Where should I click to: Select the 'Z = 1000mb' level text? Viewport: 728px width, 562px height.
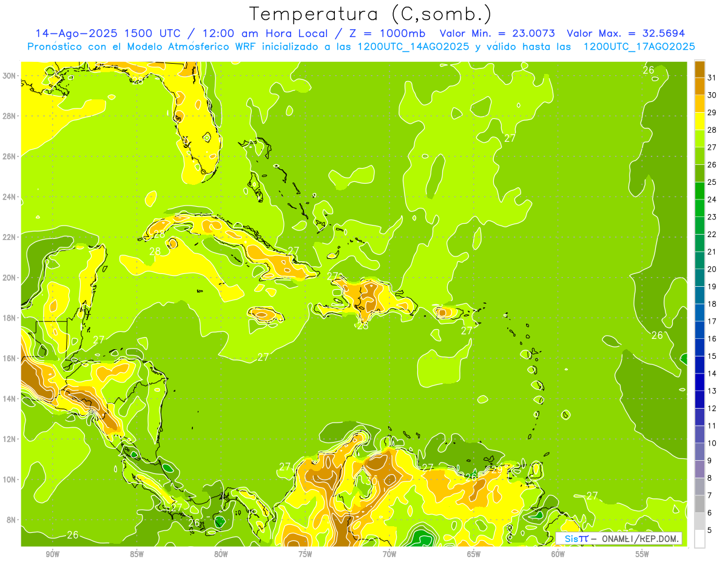(386, 33)
